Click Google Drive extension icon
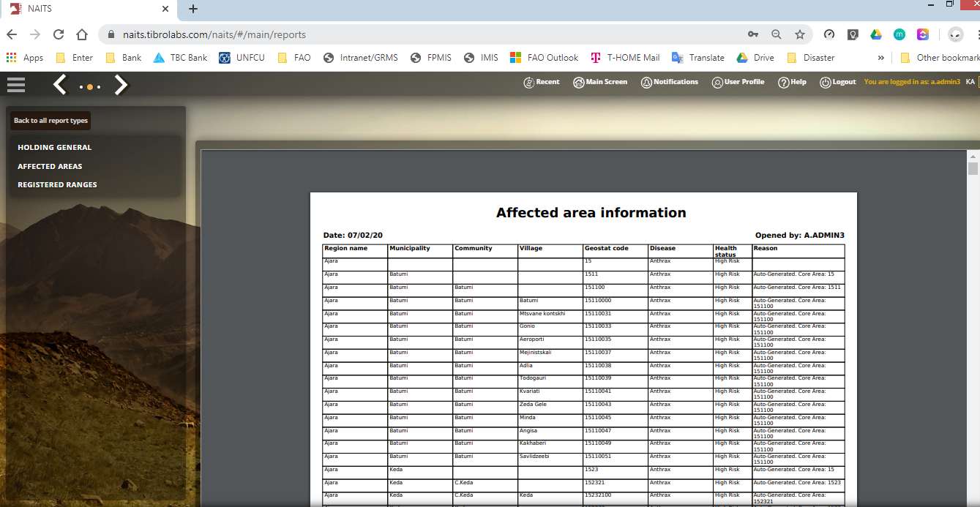The image size is (980, 507). click(876, 34)
